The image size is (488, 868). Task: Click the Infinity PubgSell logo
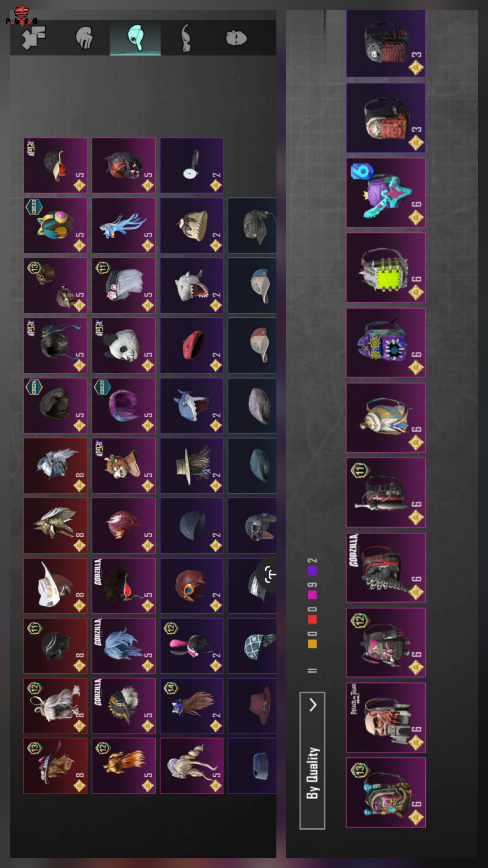21,16
